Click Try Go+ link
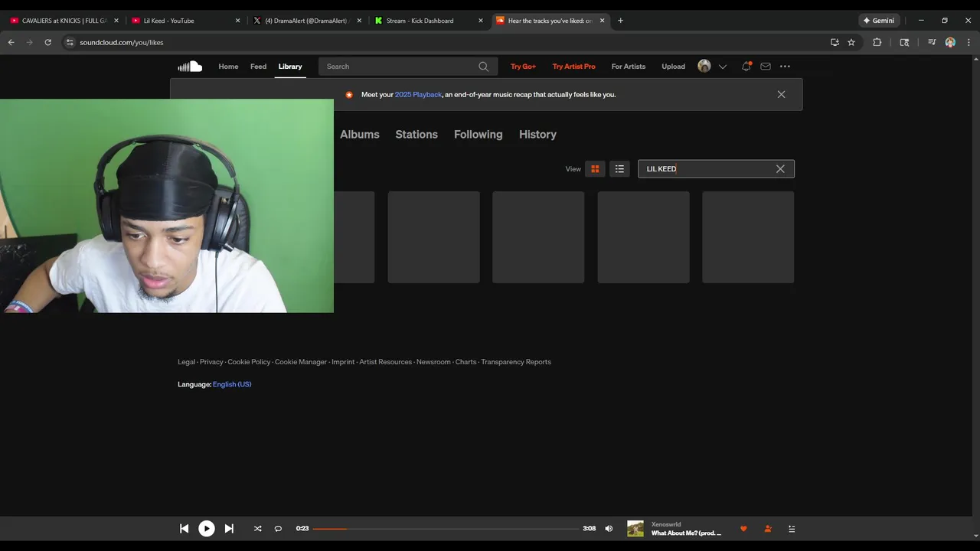980x551 pixels. (x=523, y=67)
